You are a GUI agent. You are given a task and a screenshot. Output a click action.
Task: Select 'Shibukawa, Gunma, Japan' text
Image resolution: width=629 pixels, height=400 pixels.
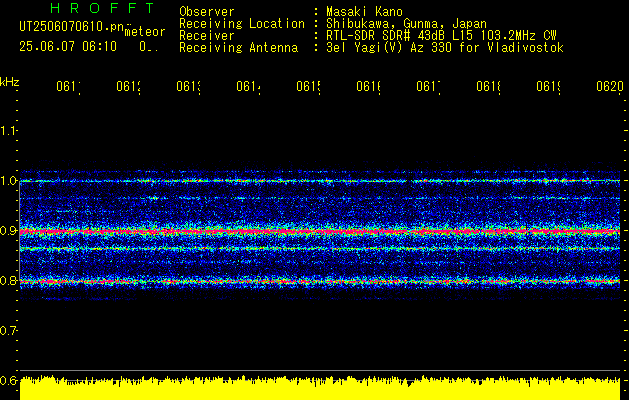point(406,24)
